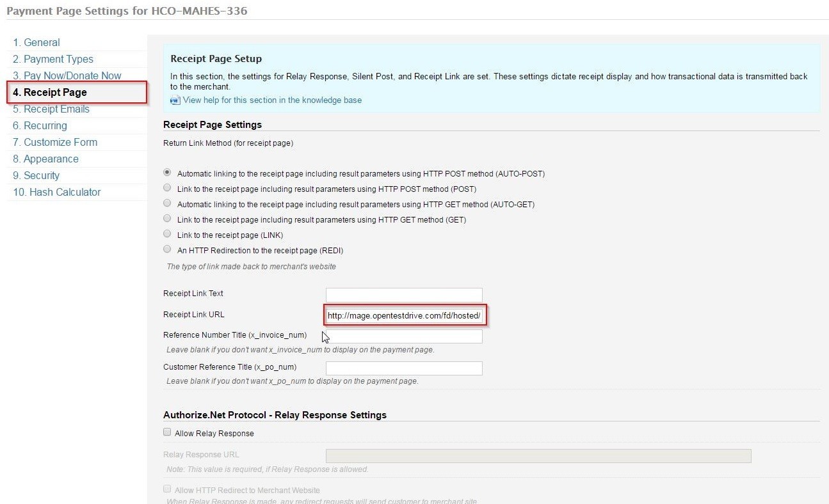Select the POST return link method option
The image size is (829, 504).
167,187
